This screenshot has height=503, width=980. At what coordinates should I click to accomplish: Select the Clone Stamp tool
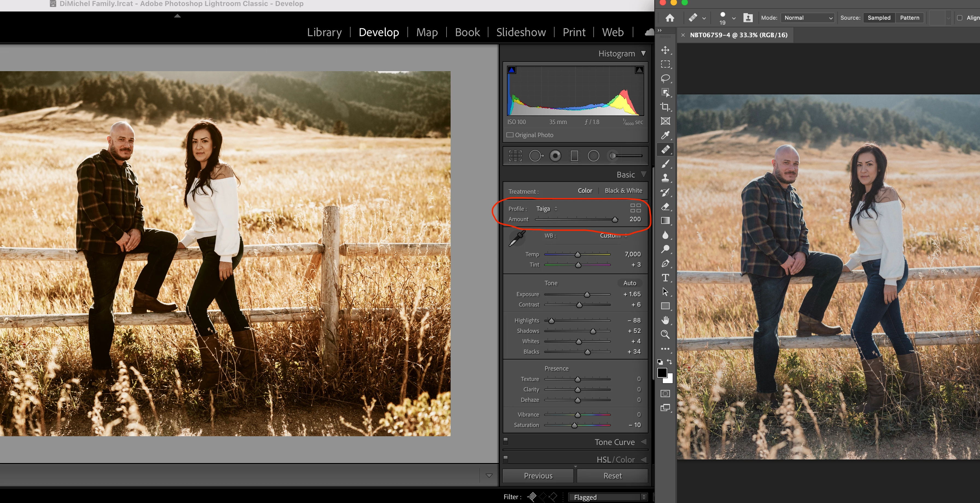(x=665, y=178)
